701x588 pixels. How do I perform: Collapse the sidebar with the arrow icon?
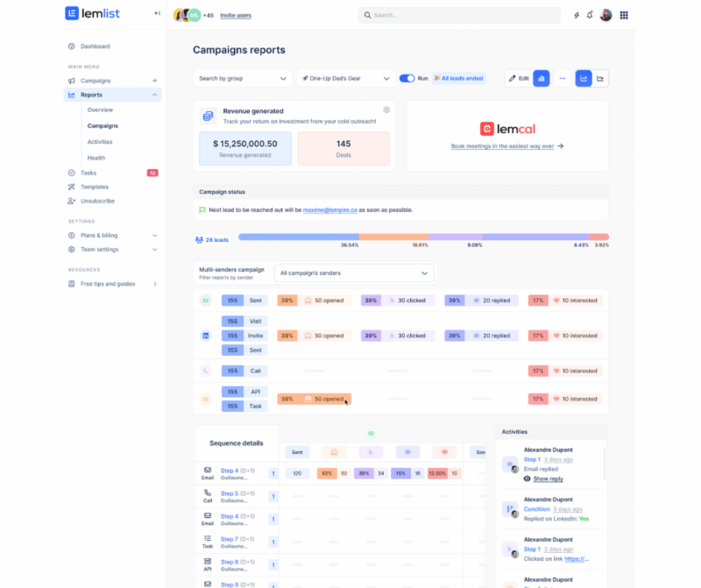coord(157,13)
